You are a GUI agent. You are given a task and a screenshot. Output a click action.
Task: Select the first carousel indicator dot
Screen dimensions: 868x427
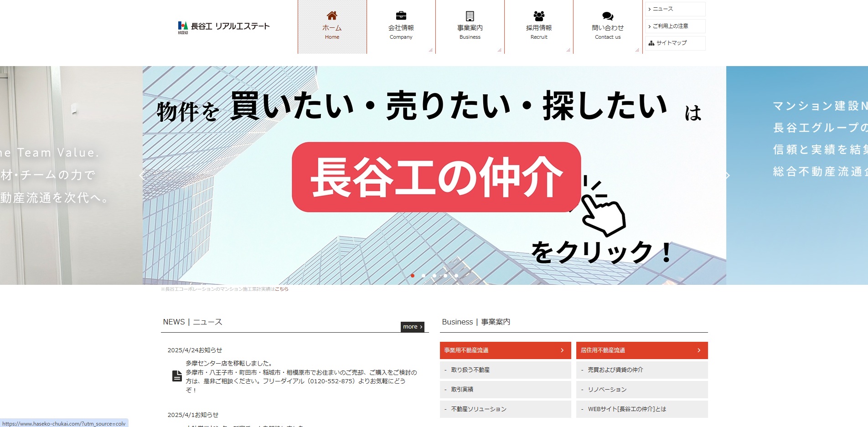click(413, 276)
